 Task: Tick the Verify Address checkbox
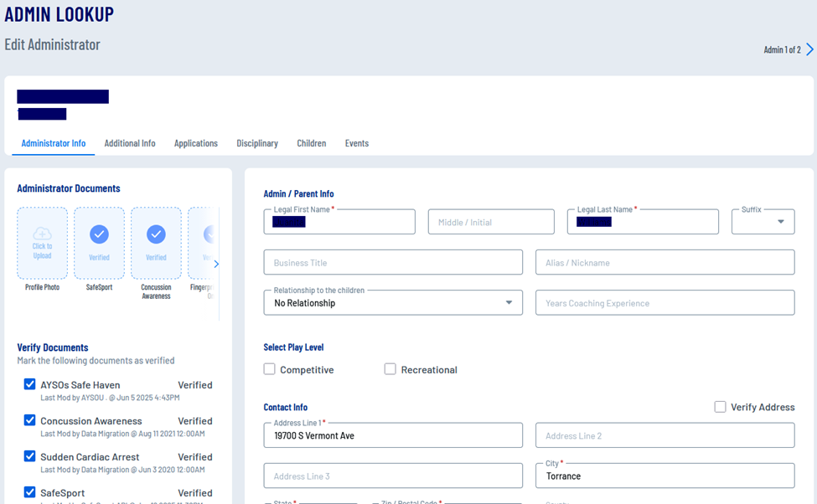coord(720,407)
